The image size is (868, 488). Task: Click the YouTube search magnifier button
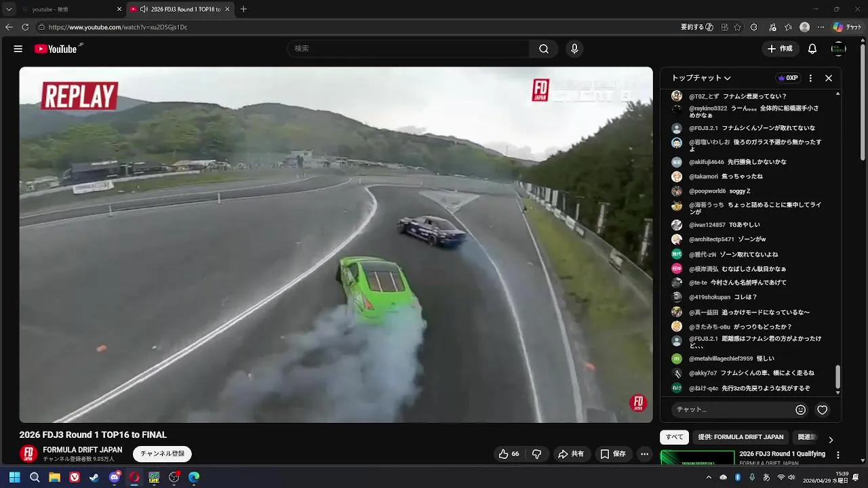point(544,49)
